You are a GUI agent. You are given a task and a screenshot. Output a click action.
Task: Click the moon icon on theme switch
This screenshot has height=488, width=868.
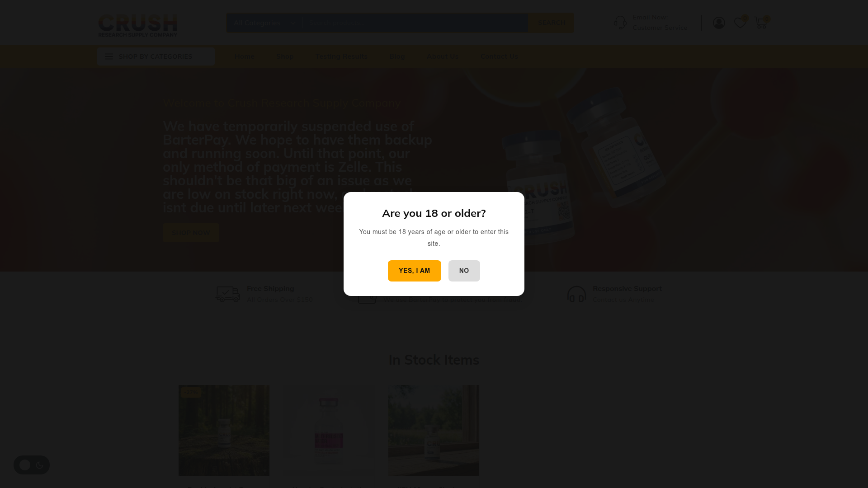(40, 465)
